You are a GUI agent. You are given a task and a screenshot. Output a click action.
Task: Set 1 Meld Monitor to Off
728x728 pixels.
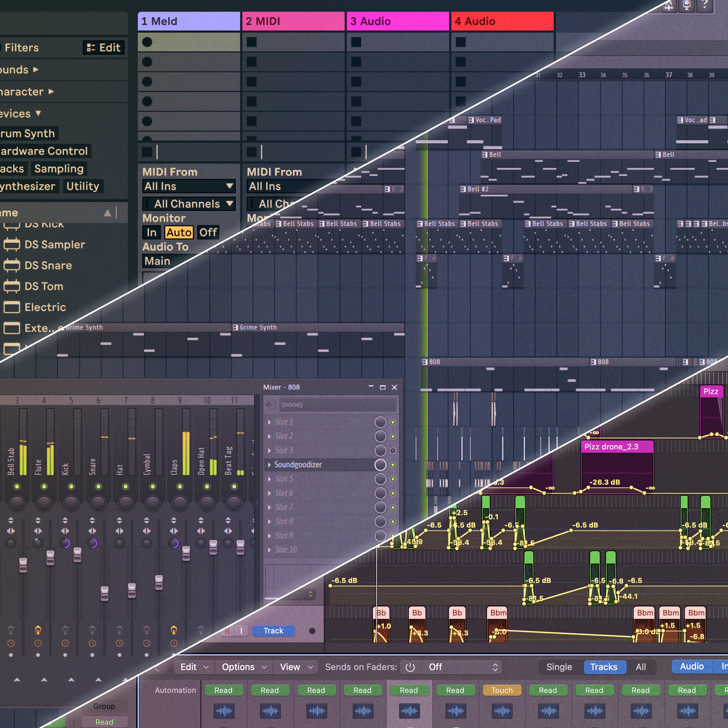click(x=208, y=232)
